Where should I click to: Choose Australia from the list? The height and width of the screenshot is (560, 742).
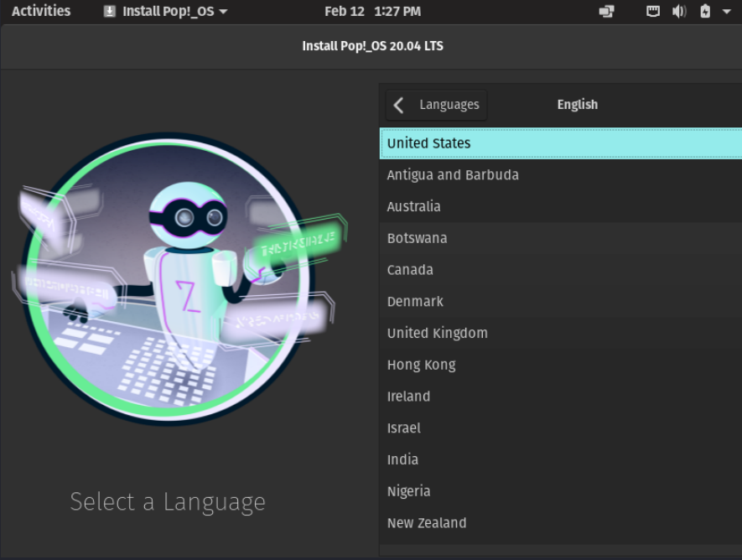pyautogui.click(x=561, y=206)
